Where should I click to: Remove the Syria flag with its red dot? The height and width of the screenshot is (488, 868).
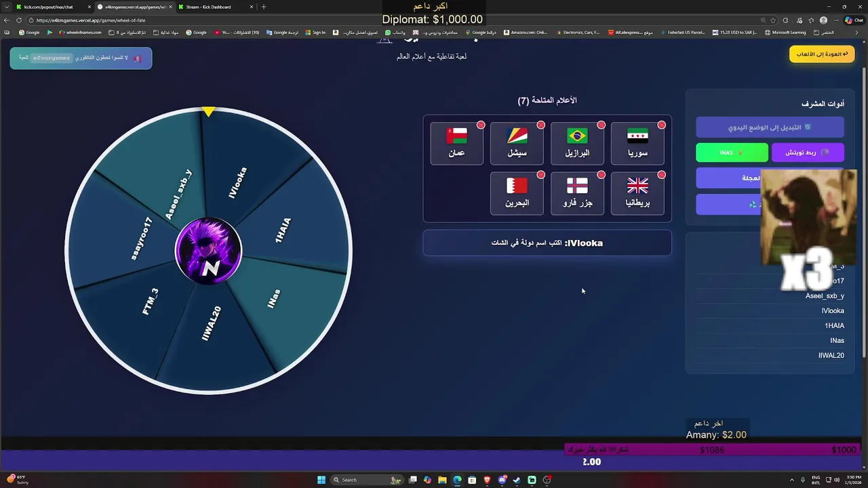tap(661, 125)
